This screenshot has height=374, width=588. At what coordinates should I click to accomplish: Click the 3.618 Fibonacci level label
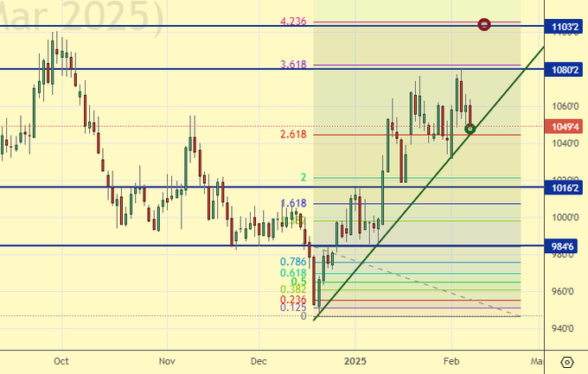click(293, 65)
